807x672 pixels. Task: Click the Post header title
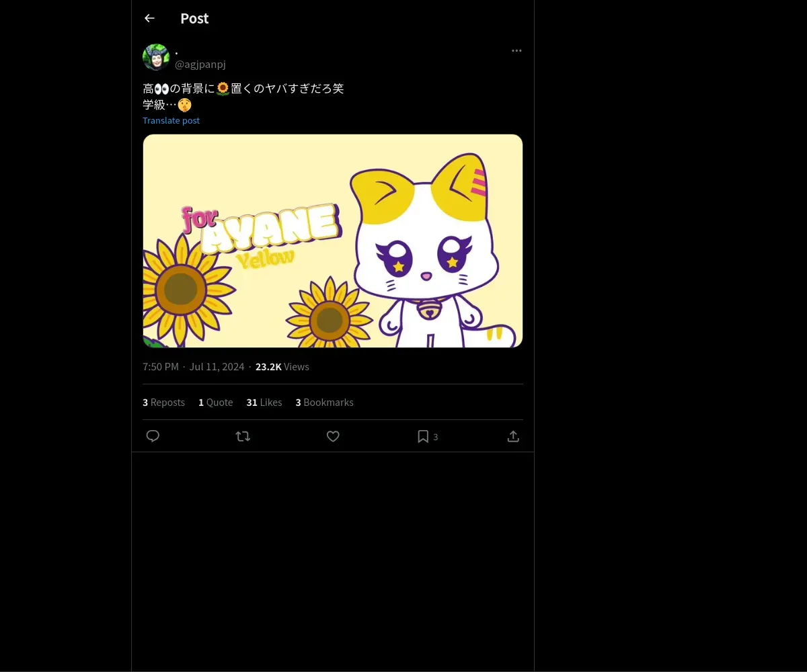pos(194,18)
